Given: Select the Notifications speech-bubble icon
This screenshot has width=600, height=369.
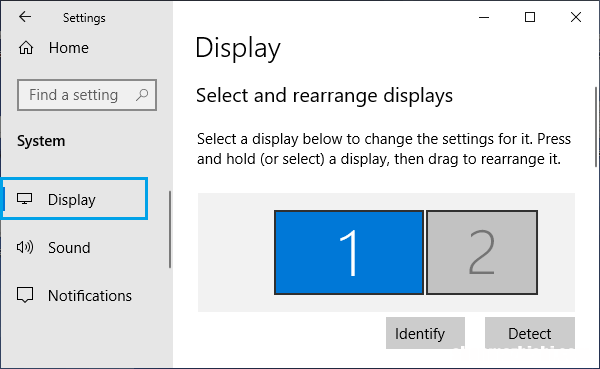Looking at the screenshot, I should pos(25,295).
